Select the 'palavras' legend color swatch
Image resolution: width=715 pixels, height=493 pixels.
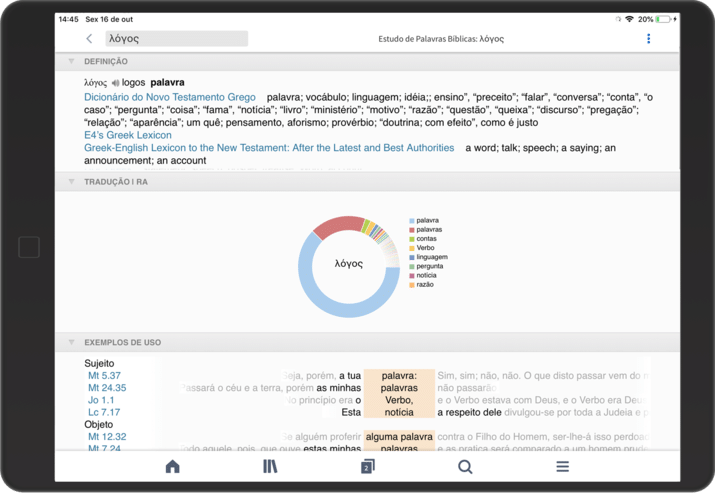click(412, 230)
